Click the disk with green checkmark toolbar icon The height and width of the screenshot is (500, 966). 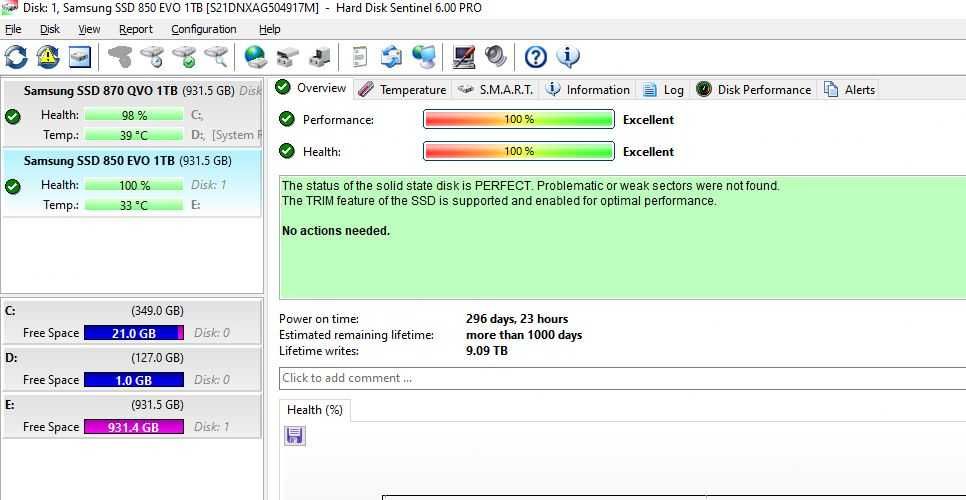click(184, 57)
